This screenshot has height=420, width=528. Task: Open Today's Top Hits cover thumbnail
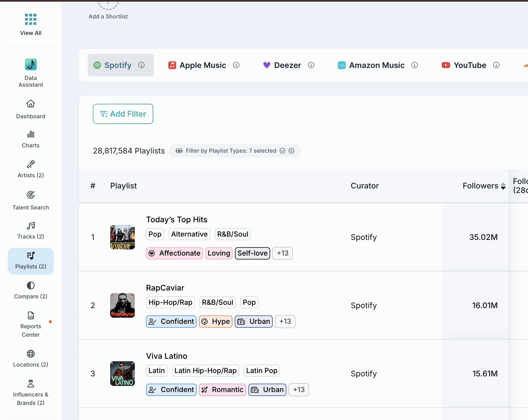[122, 237]
